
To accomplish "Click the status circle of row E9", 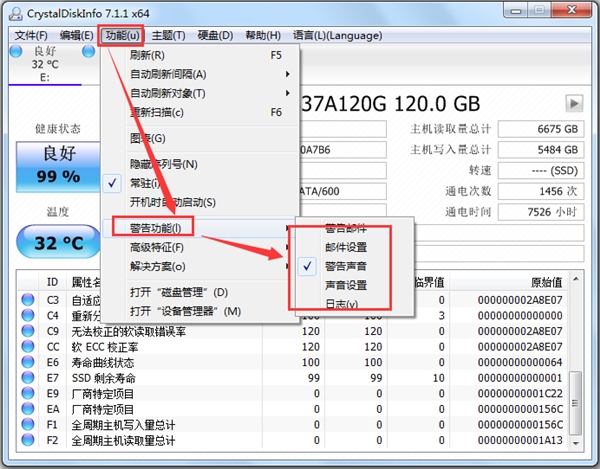I will pyautogui.click(x=28, y=393).
